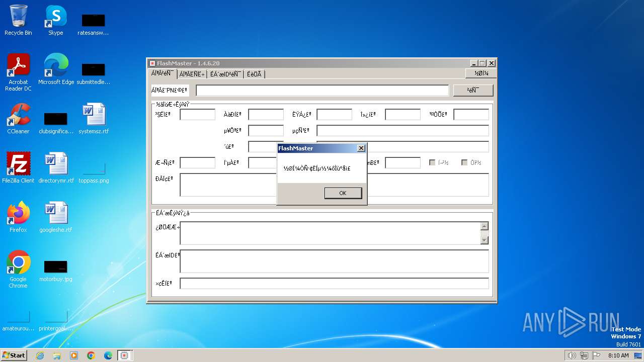Close the small FlashMaster message dialog

pos(361,148)
